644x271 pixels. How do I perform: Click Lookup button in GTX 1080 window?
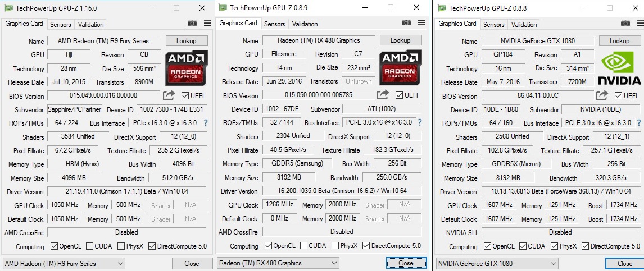pyautogui.click(x=619, y=40)
